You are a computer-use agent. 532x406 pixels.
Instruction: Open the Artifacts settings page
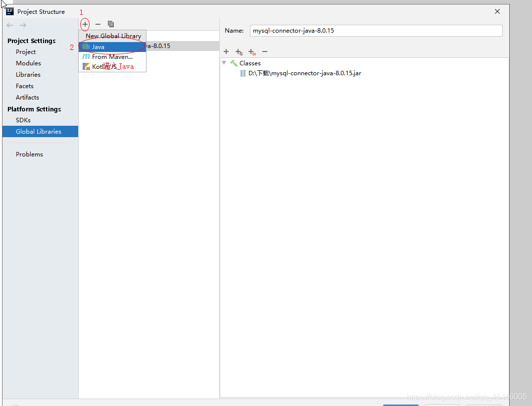pyautogui.click(x=27, y=98)
